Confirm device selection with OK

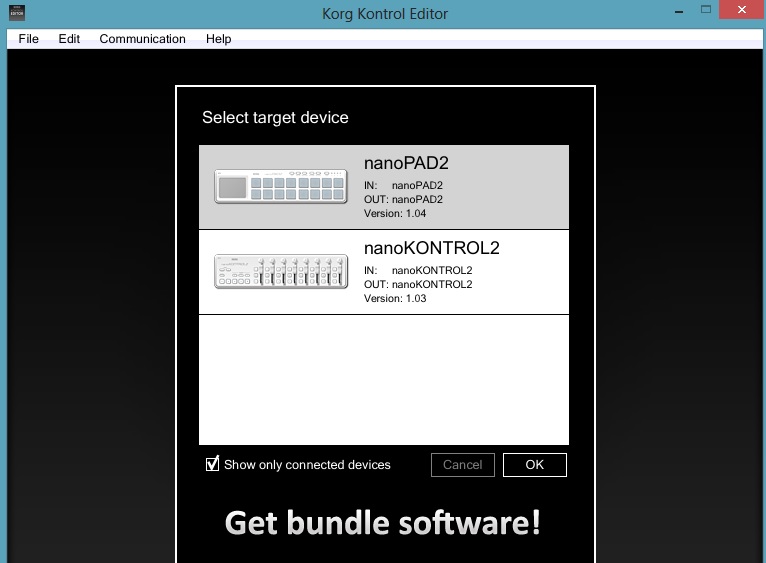click(534, 465)
